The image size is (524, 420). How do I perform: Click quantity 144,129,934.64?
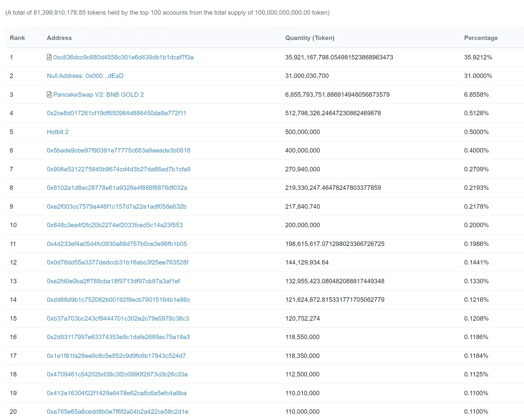pyautogui.click(x=307, y=262)
